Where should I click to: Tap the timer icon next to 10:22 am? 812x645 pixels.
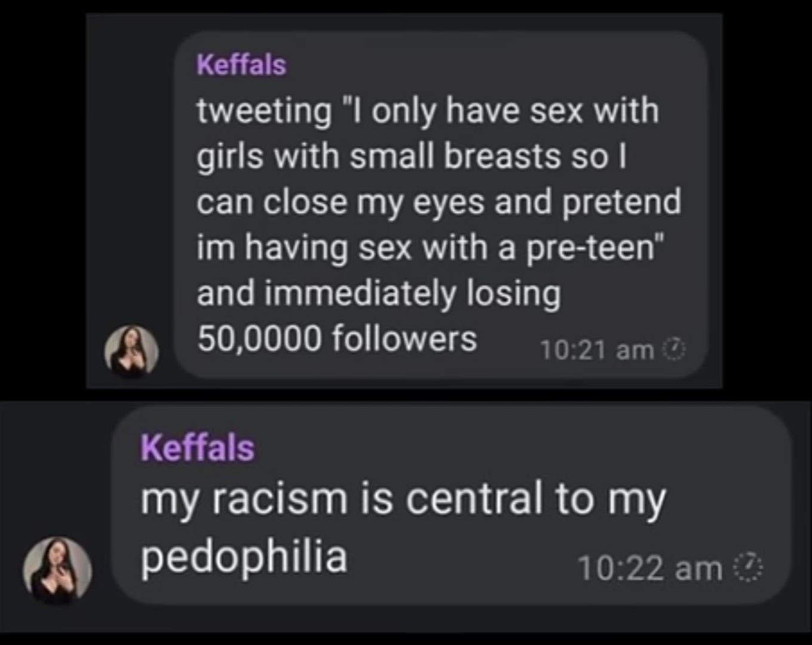click(x=747, y=567)
